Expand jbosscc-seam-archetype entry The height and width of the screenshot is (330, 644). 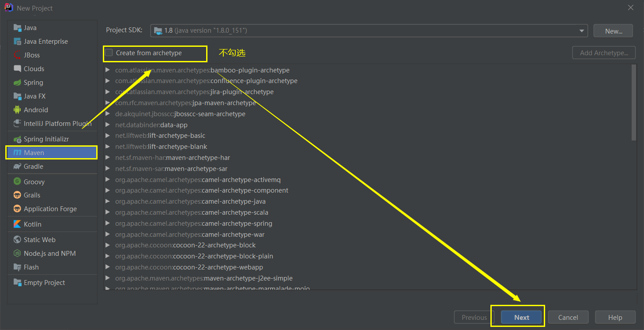tap(107, 114)
